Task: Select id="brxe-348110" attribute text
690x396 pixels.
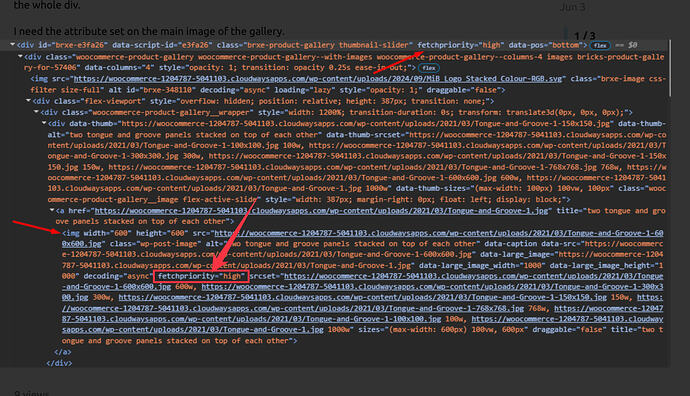Action: tap(159, 90)
